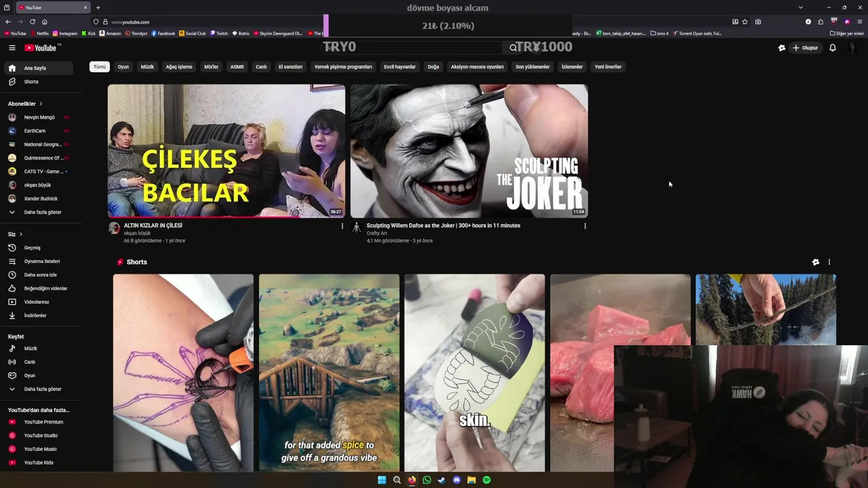Expand Keşfet list with Daha fazla göster
Viewport: 868px width, 488px height.
click(x=38, y=389)
